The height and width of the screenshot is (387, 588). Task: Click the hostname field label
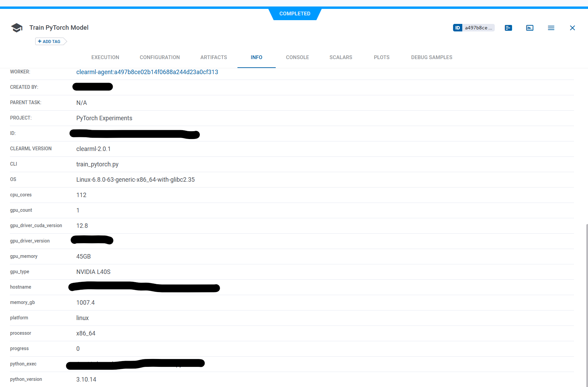point(20,287)
